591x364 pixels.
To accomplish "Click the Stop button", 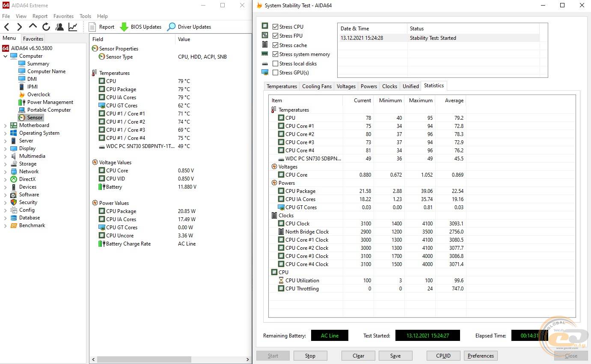I will [310, 356].
